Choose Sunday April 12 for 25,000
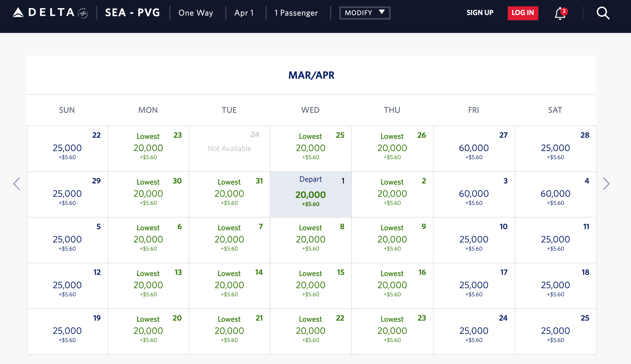 click(x=67, y=286)
